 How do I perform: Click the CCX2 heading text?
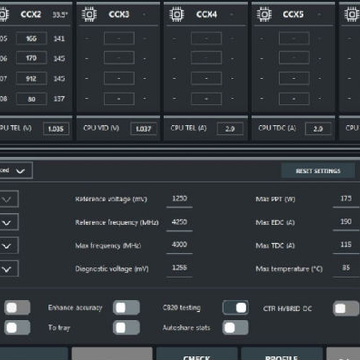(x=31, y=15)
